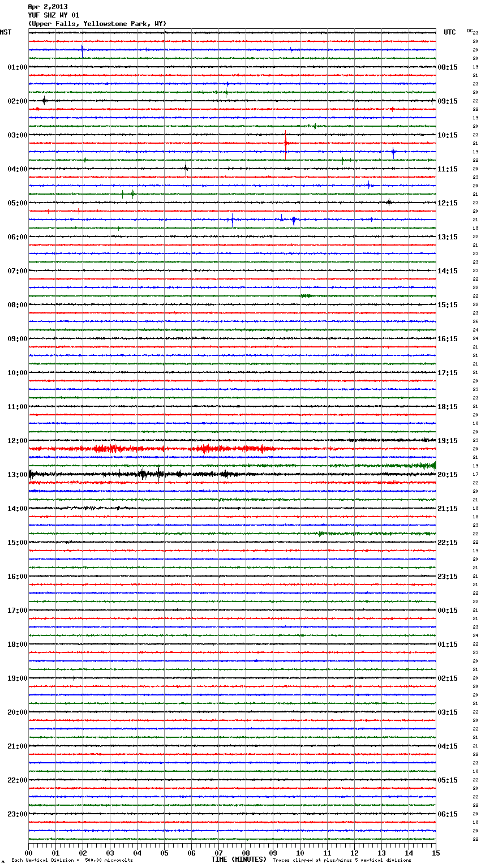
Task: Click 'Traces clipped at plus/minus 5 vertical divisions' note
Action: (342, 861)
